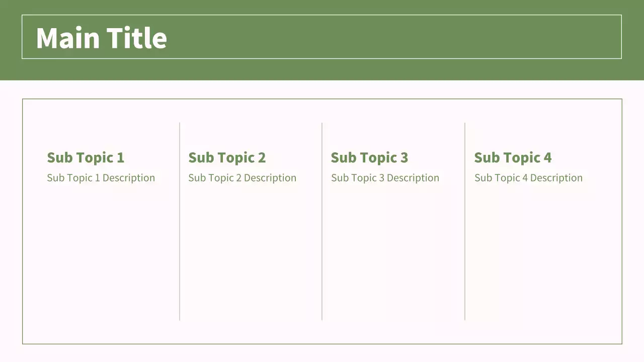
Task: Click the green header band below the title box
Action: tap(322, 69)
